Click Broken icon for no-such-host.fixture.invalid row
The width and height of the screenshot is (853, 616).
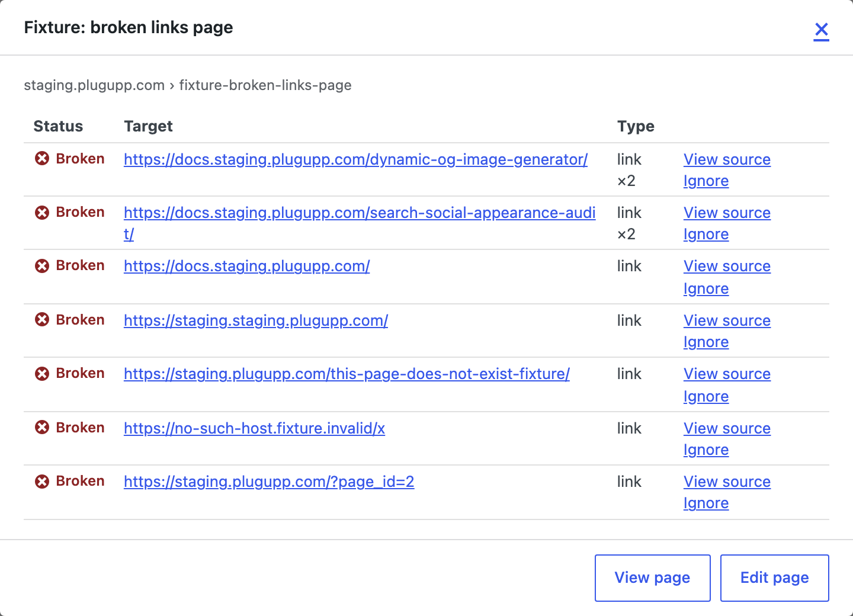pyautogui.click(x=42, y=428)
